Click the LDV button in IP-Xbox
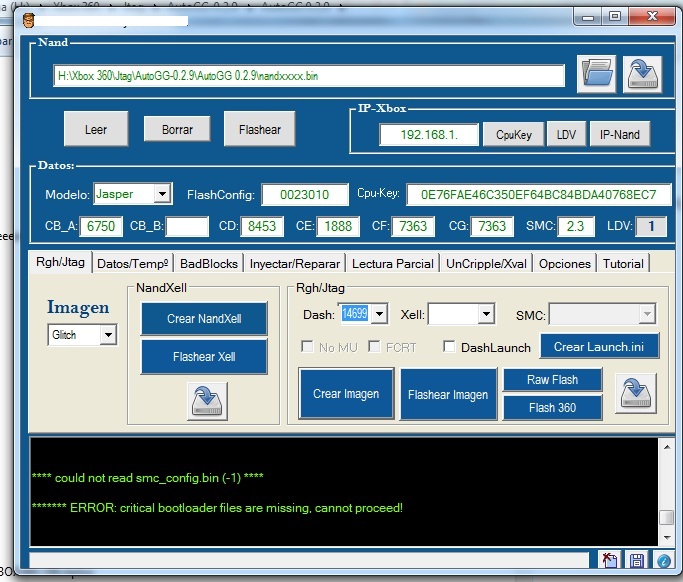683x582 pixels. pos(566,135)
